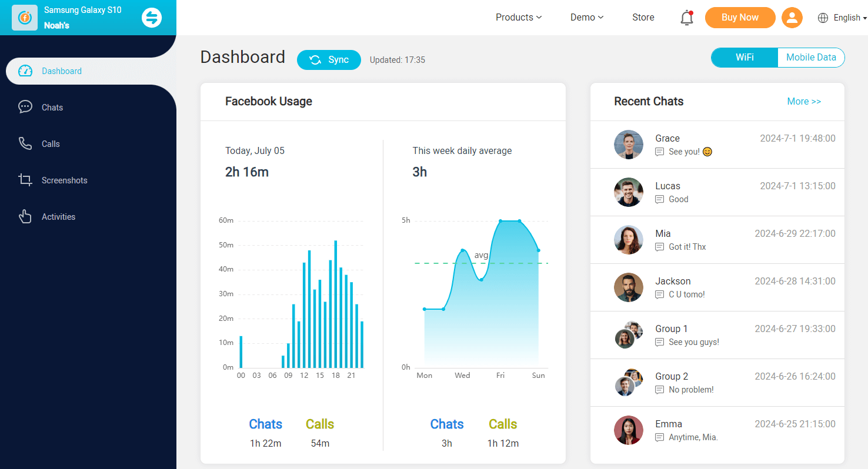This screenshot has height=469, width=868.
Task: Click the Calls phone sidebar icon
Action: [25, 143]
